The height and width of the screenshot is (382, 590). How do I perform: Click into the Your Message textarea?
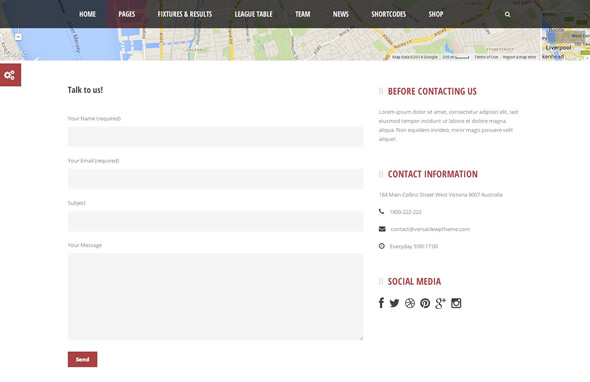click(216, 297)
